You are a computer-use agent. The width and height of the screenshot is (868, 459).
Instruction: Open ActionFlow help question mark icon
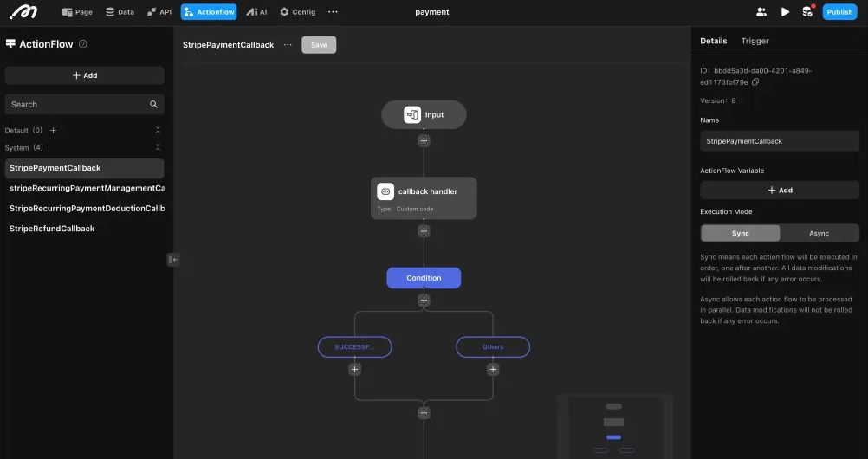(x=83, y=44)
